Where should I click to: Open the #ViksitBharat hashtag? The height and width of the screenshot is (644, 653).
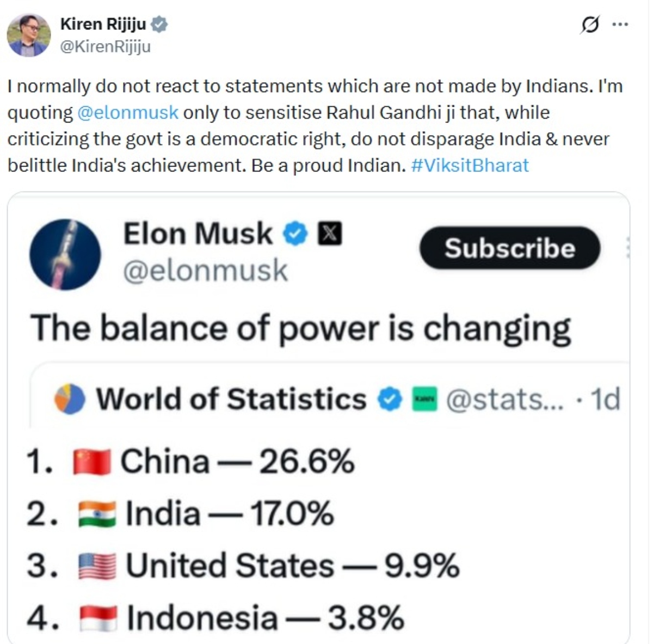pos(470,165)
